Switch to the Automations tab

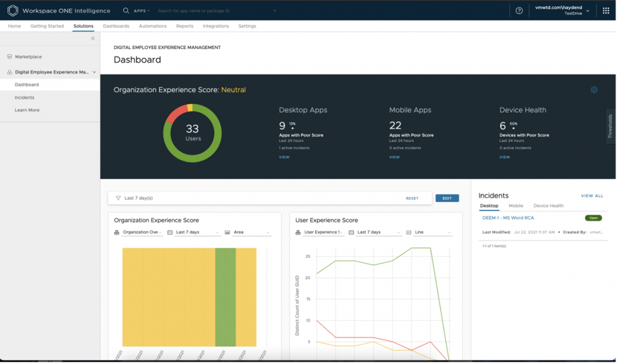click(x=152, y=27)
